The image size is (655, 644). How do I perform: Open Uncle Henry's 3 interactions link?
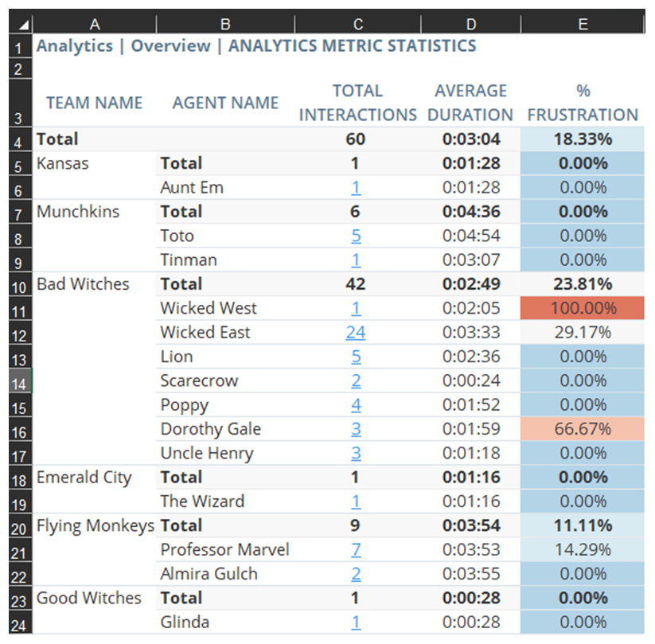point(356,454)
